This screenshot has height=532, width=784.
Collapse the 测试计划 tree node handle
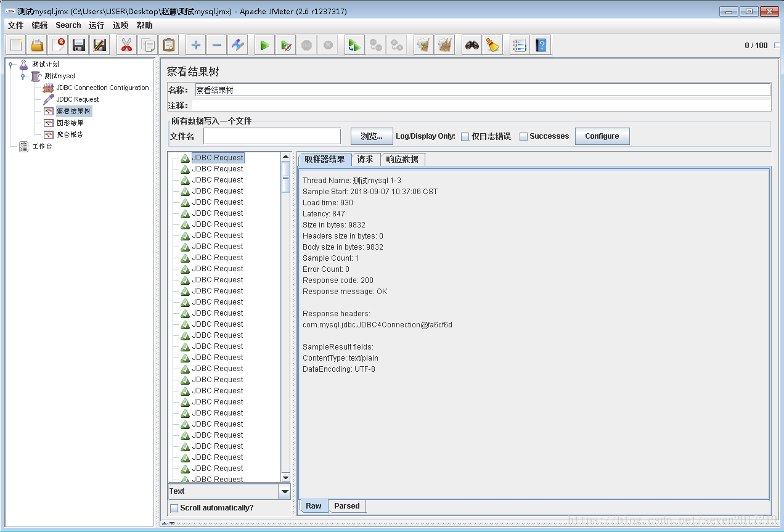point(10,64)
